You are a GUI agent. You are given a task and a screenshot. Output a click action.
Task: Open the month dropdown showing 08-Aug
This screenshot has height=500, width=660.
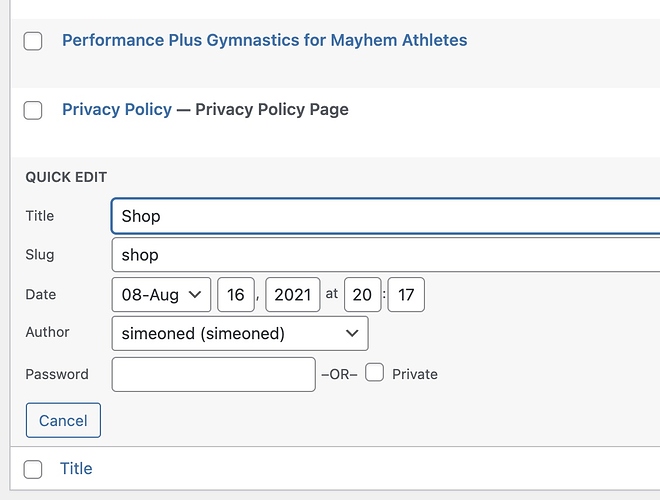161,295
